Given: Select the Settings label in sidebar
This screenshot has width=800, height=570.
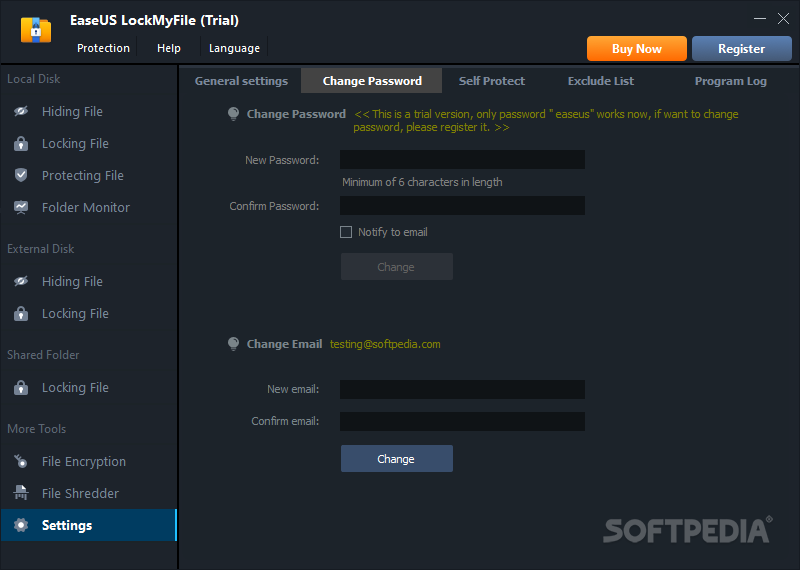Looking at the screenshot, I should point(67,525).
